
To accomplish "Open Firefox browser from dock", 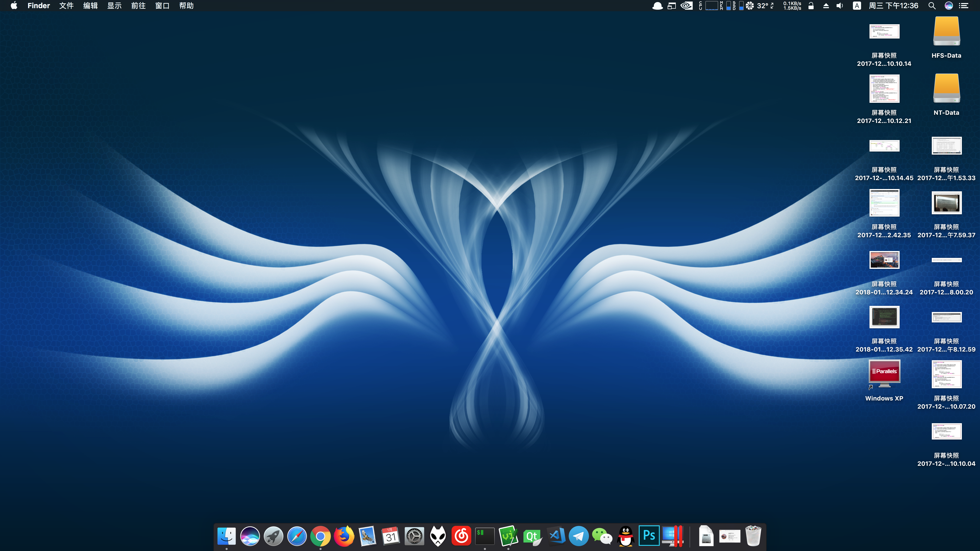I will point(344,536).
